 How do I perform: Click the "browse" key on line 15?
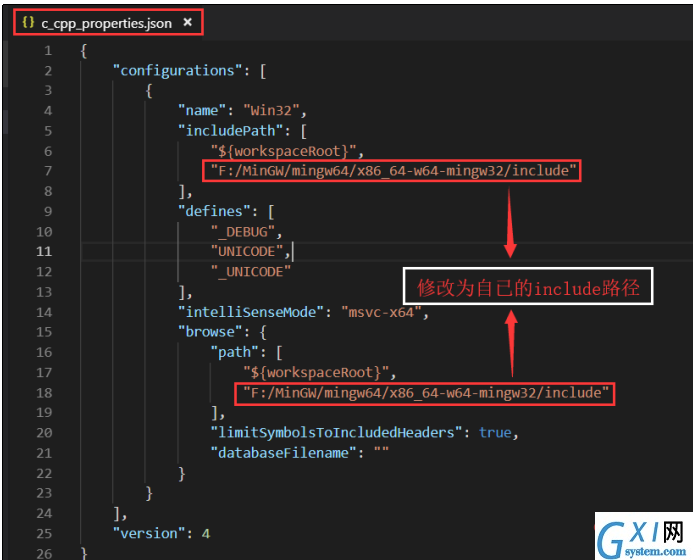tap(210, 332)
